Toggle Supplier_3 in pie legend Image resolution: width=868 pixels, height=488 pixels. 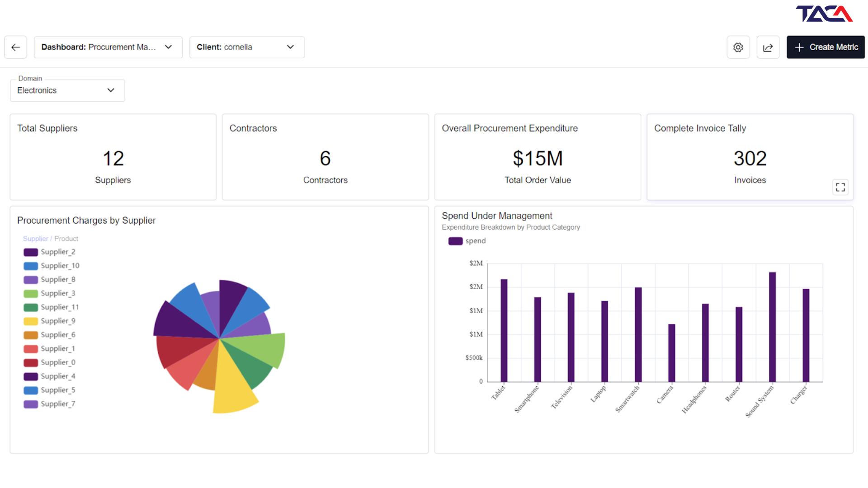(x=50, y=293)
